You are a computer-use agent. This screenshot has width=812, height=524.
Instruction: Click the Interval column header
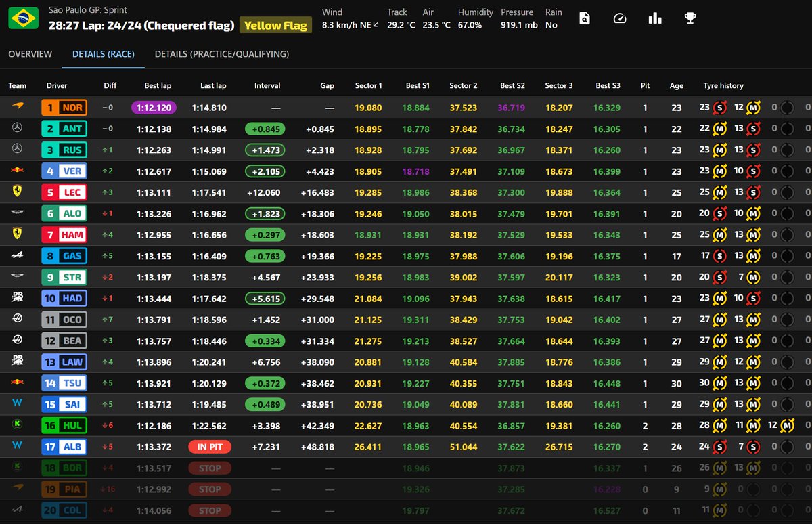click(267, 85)
